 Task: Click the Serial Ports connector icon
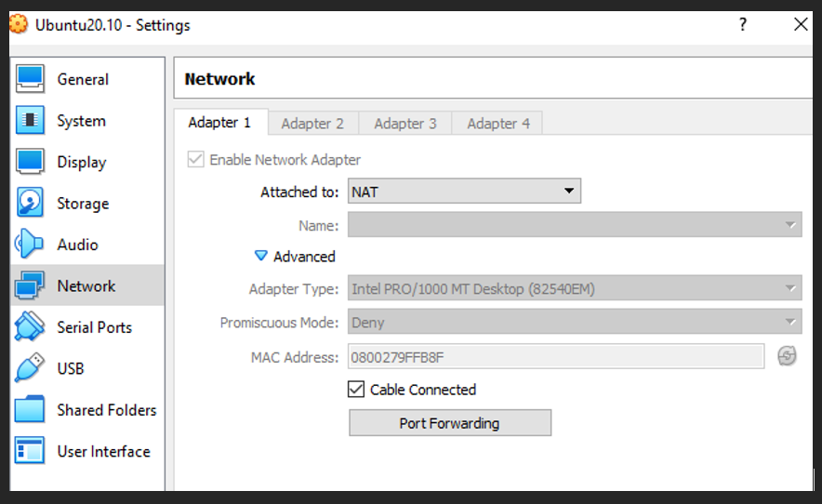click(x=30, y=326)
